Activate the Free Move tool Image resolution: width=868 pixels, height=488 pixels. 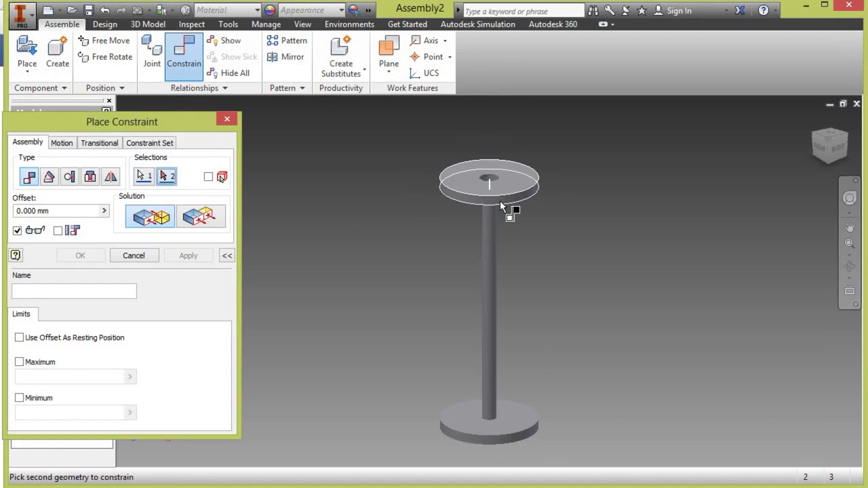(x=104, y=41)
